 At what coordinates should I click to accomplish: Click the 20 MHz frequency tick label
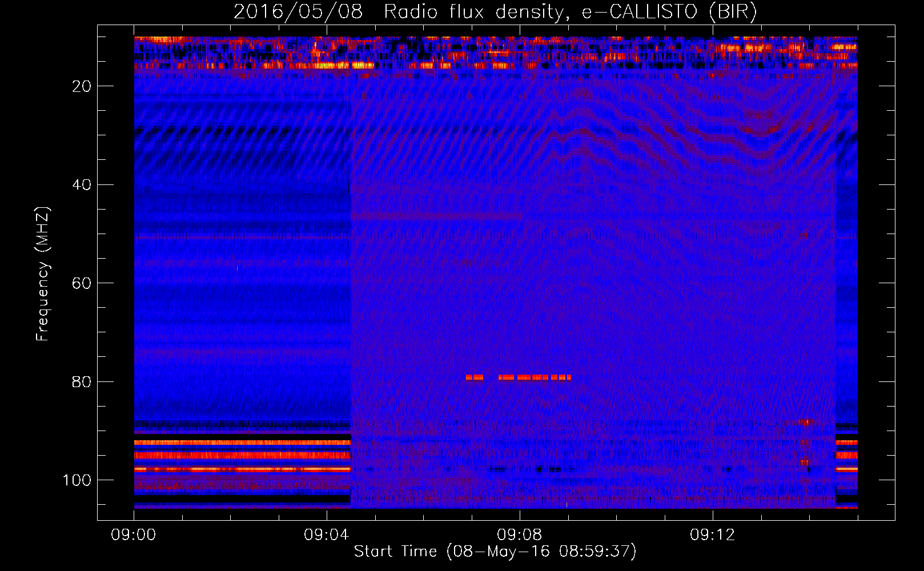tap(82, 86)
